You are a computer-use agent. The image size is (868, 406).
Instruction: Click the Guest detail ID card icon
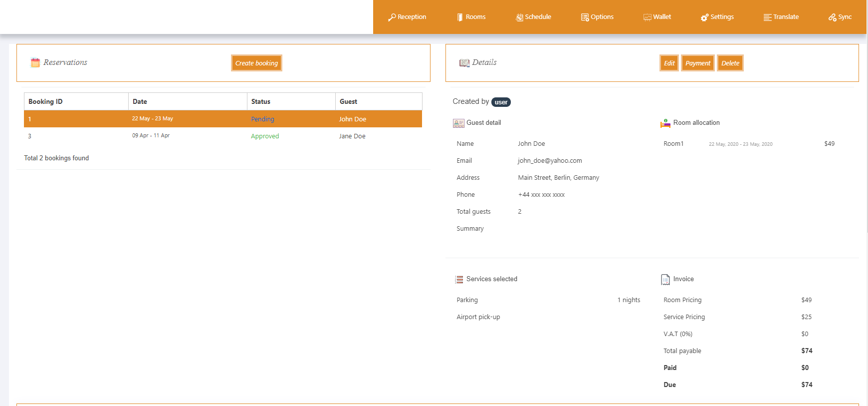tap(458, 123)
